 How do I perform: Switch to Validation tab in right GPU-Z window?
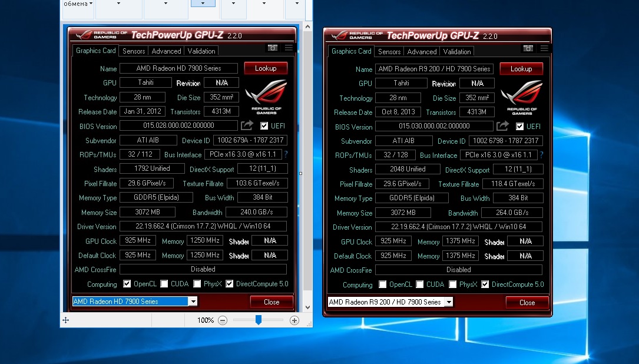point(457,52)
